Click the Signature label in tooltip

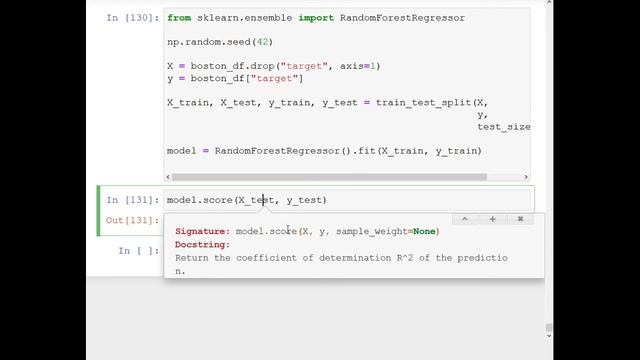202,231
